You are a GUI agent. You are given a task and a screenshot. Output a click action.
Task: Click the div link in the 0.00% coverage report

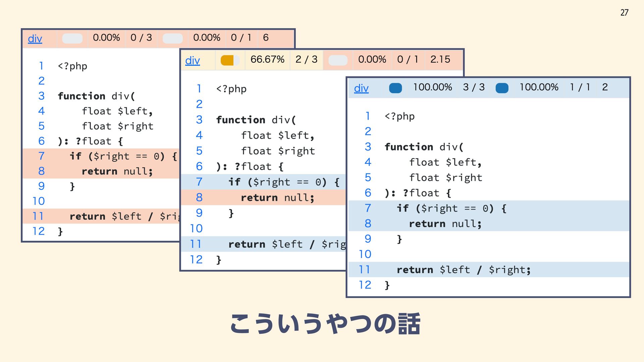(35, 39)
